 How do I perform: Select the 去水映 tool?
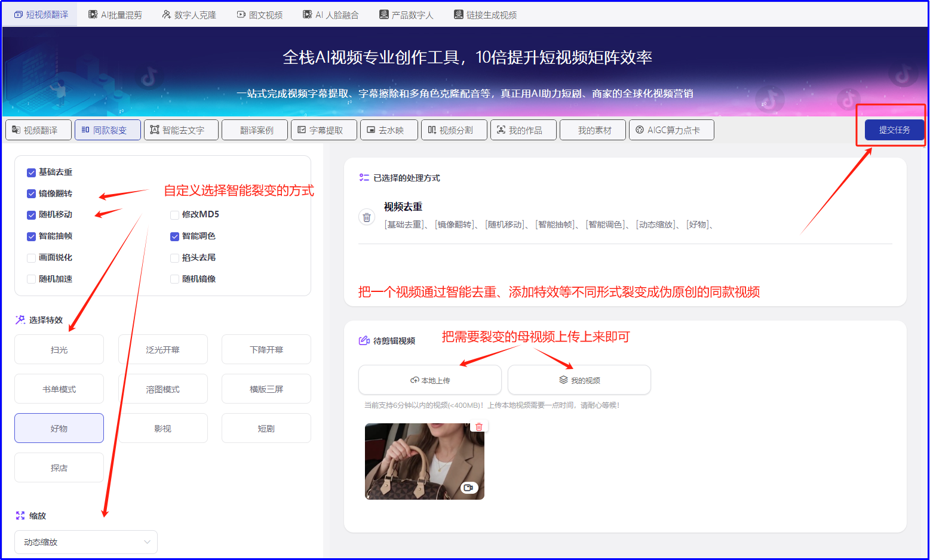pos(388,130)
